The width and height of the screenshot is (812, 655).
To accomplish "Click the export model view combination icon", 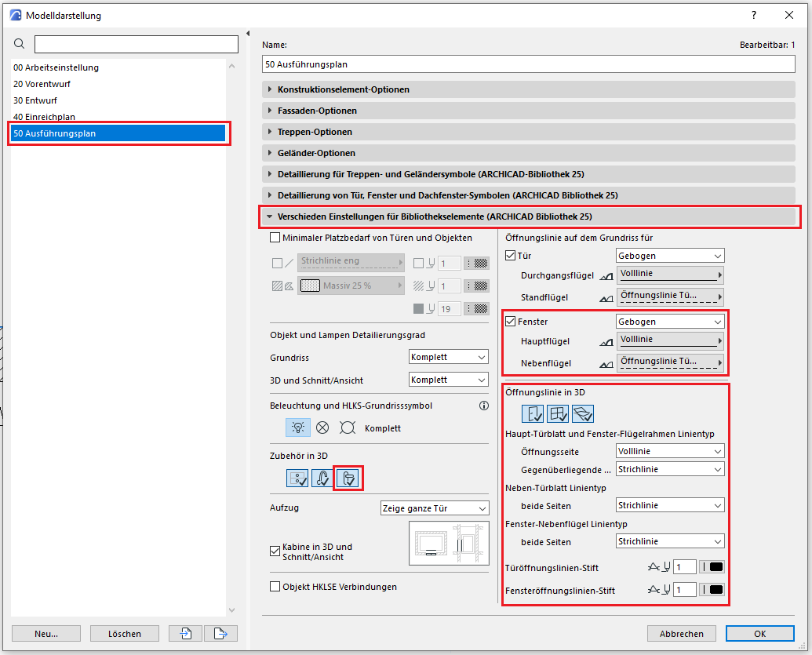I will click(x=220, y=633).
